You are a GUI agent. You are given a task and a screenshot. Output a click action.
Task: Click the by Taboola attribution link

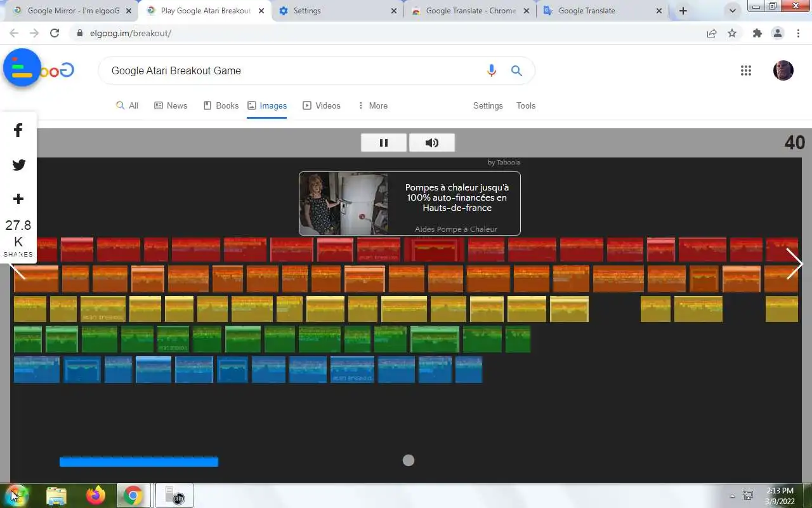click(x=504, y=163)
